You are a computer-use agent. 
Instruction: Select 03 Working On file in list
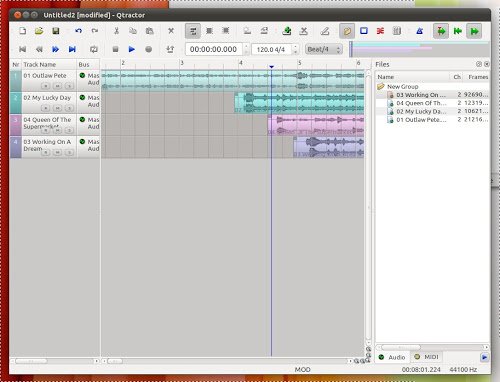[x=433, y=95]
